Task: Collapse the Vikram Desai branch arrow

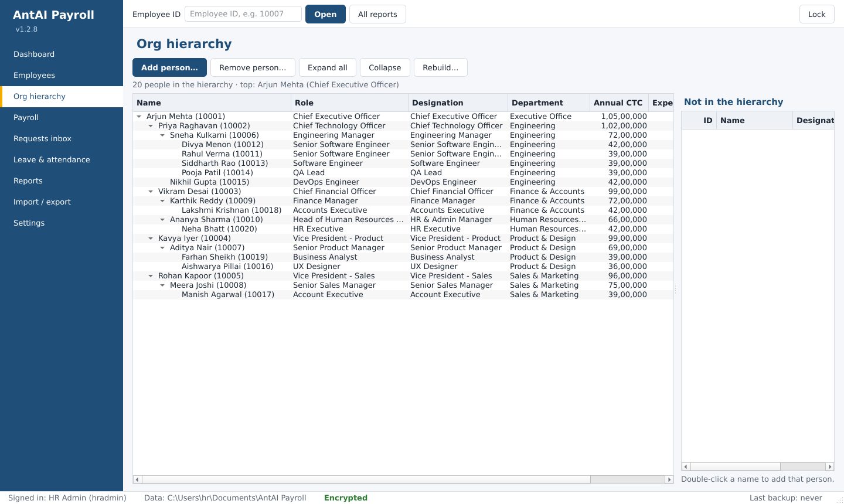Action: point(151,192)
